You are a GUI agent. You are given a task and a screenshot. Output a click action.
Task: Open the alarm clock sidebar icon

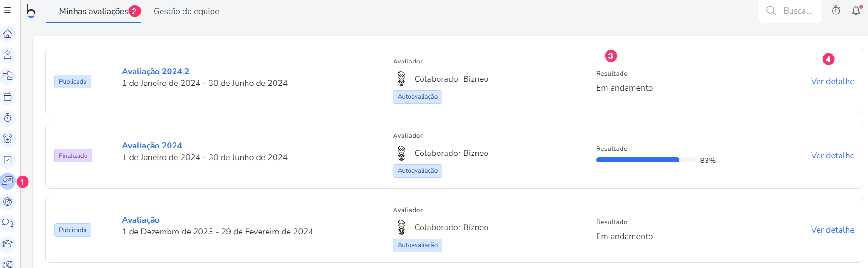[7, 139]
